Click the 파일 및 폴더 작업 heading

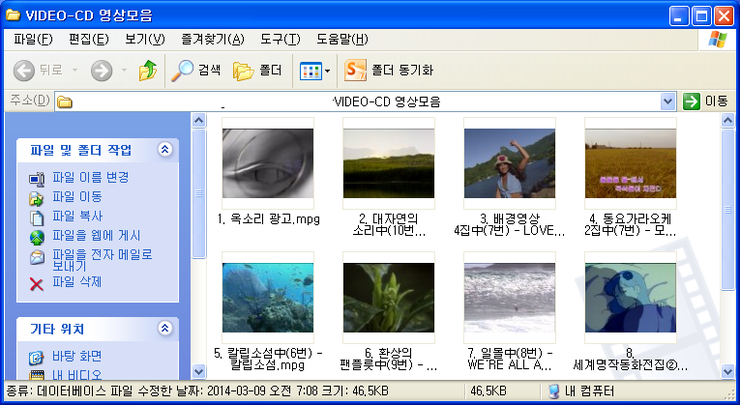[x=81, y=150]
